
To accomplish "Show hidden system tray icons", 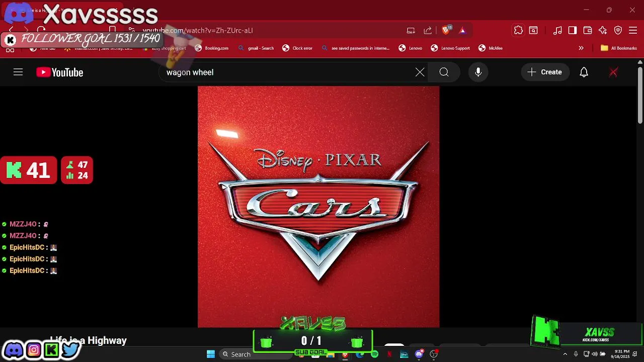I will pos(565,354).
